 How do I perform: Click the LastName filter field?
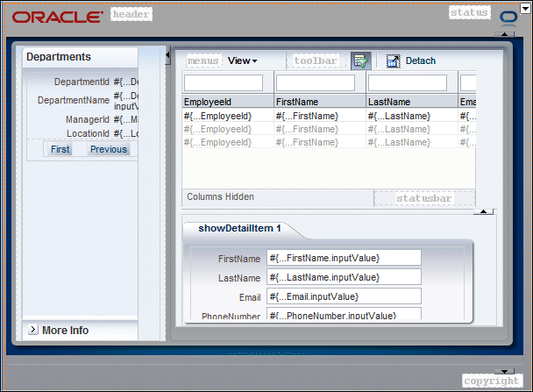[x=408, y=82]
